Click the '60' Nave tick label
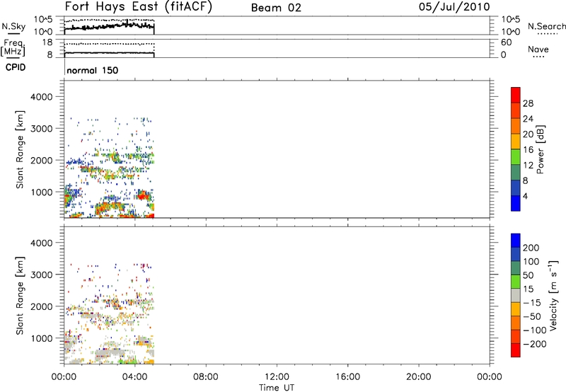This screenshot has height=392, width=566. [506, 42]
